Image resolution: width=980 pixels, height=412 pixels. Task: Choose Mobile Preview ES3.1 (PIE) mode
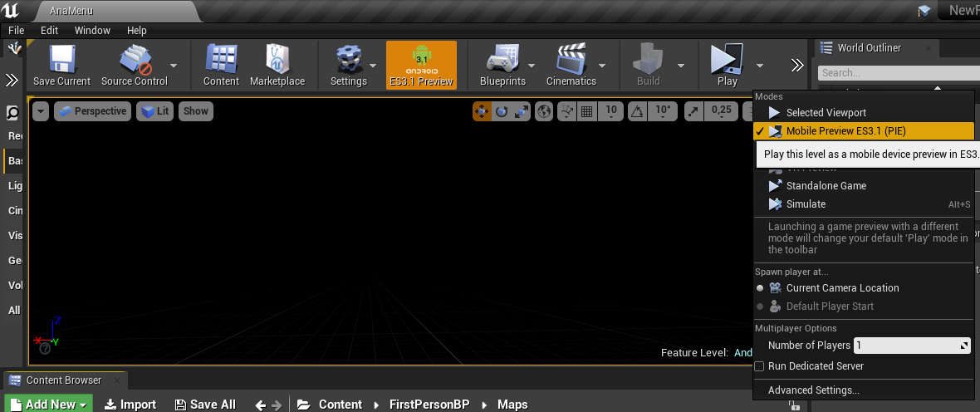tap(864, 130)
